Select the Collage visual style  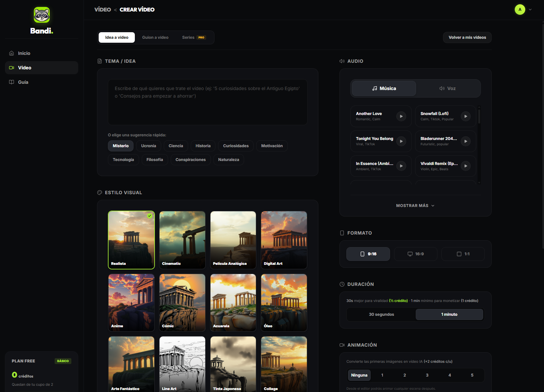coord(284,364)
